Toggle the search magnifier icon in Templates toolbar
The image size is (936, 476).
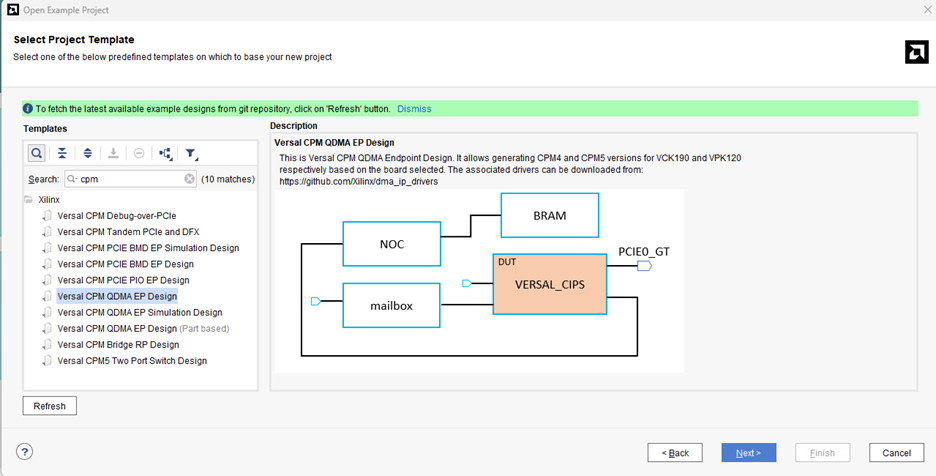[x=36, y=153]
